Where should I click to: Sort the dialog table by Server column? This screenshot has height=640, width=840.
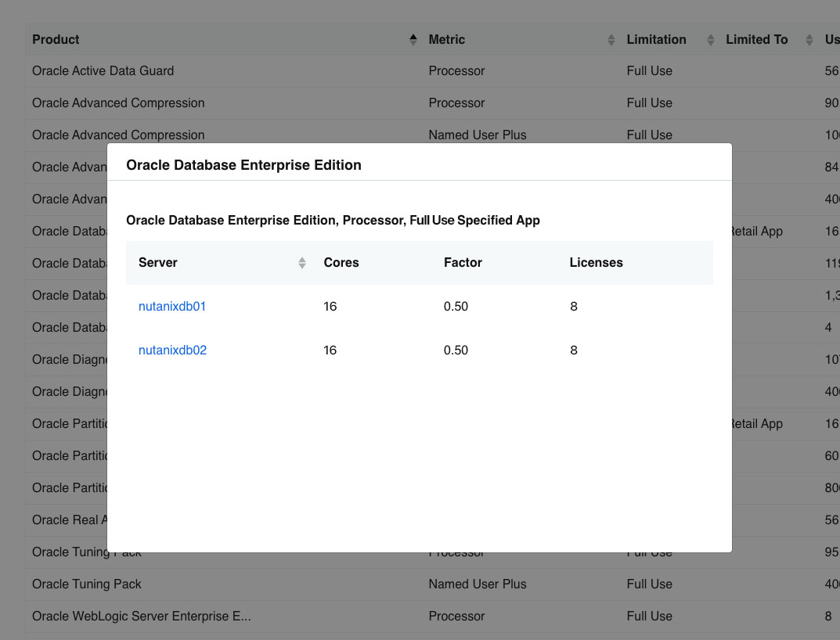click(157, 263)
